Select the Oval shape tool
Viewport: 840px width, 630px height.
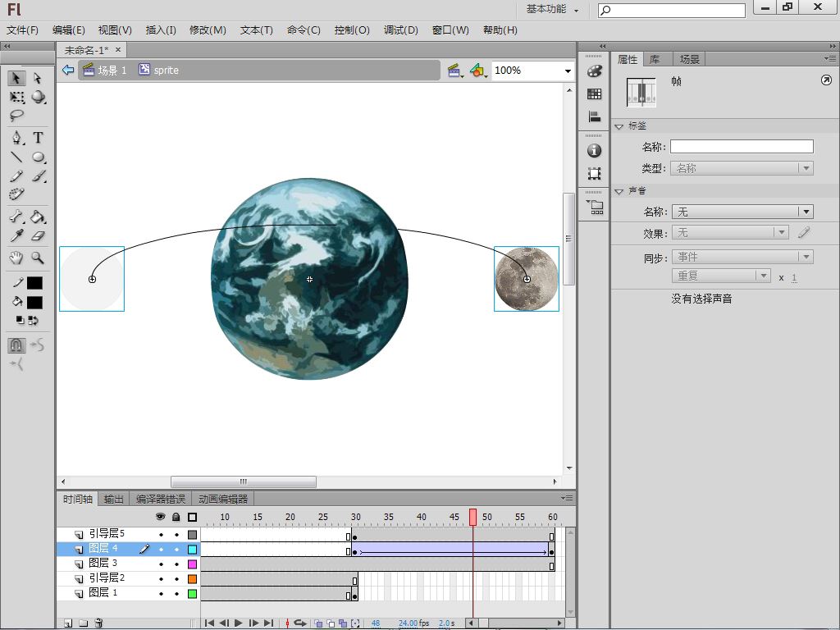point(38,157)
